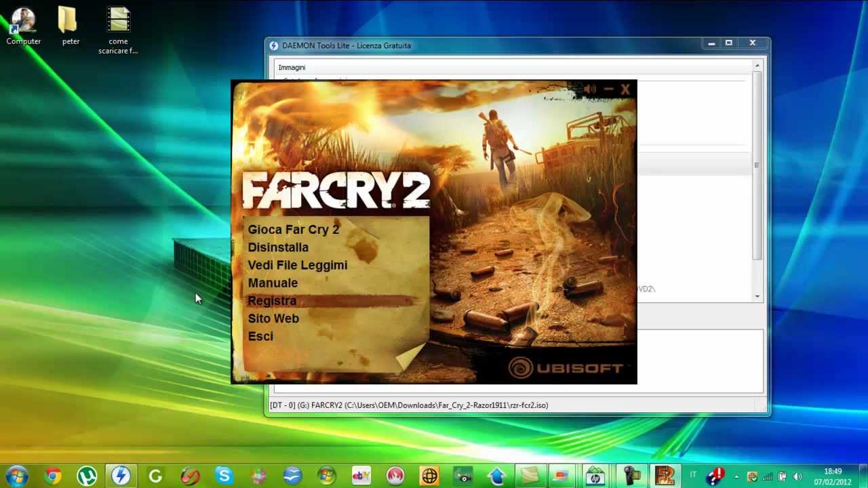
Task: Click the orange globe taskbar icon
Action: (429, 476)
